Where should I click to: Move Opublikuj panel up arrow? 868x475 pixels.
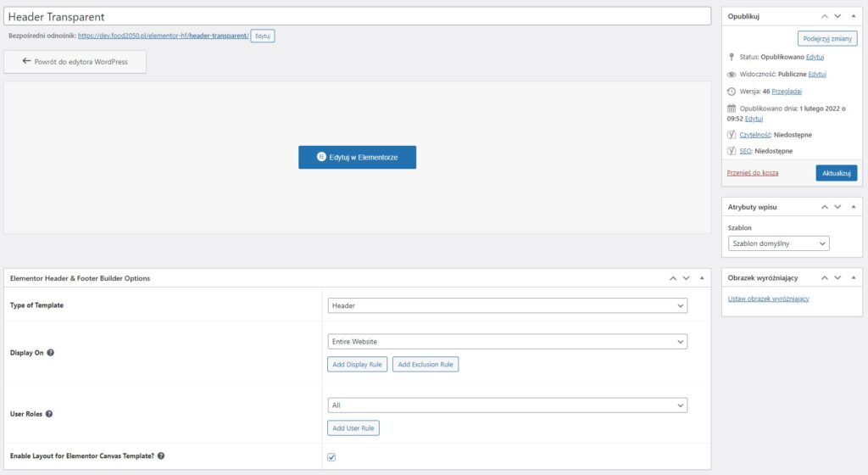(x=824, y=17)
